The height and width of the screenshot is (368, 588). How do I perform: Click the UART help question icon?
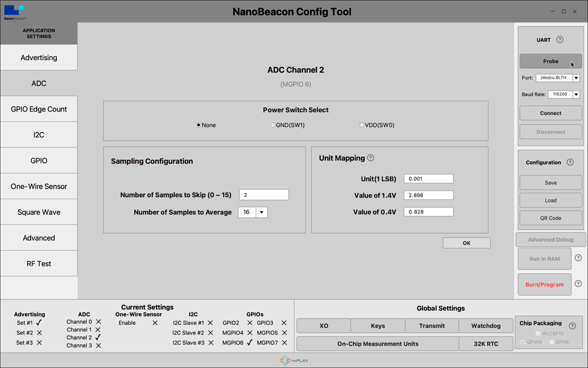(560, 40)
